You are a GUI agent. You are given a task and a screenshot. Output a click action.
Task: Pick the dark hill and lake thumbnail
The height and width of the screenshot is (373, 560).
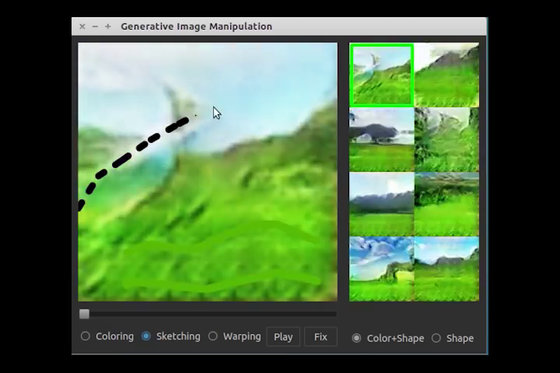coord(382,140)
